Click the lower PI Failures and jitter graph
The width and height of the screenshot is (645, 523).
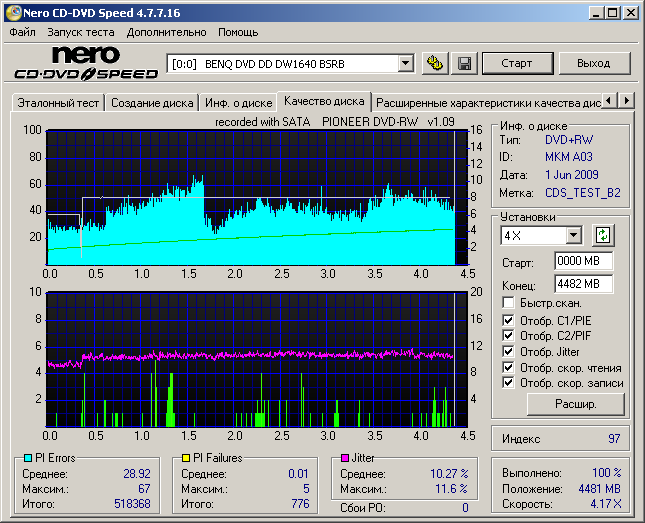pyautogui.click(x=257, y=359)
